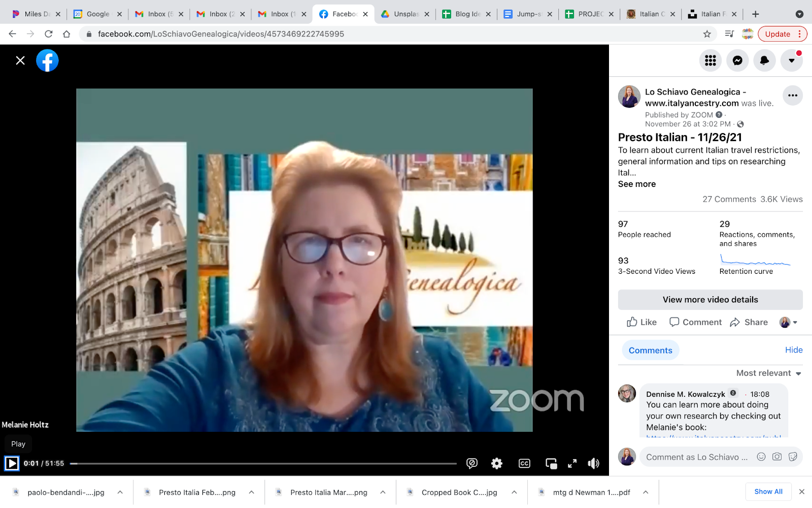Open Dennise M. Kowalczyk's avatar
Screen dimensions: 812x508
[x=627, y=393]
